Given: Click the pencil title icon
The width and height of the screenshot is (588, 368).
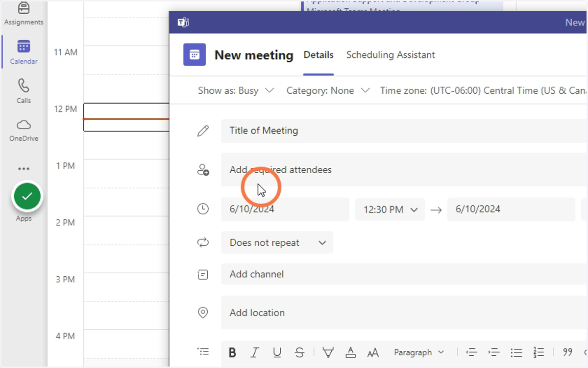Looking at the screenshot, I should [x=203, y=131].
